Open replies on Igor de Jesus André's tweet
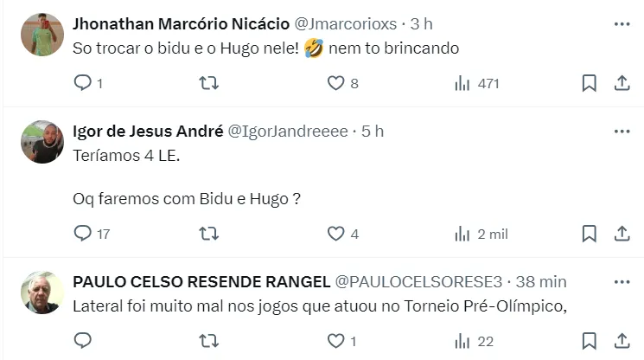This screenshot has width=644, height=360. click(x=84, y=234)
